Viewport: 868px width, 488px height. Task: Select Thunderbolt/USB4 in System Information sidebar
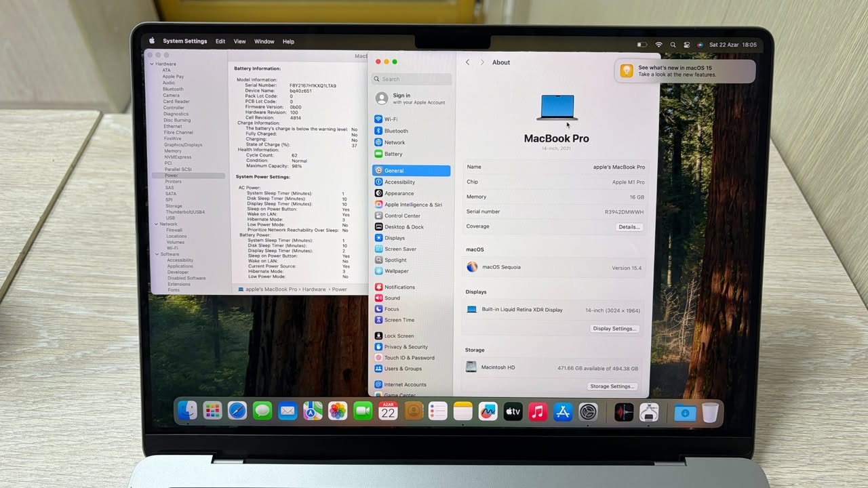185,212
